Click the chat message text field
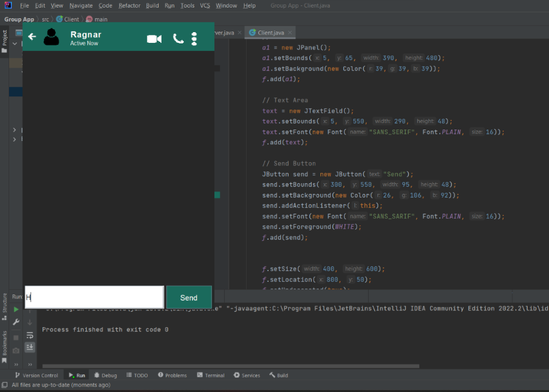The image size is (549, 392). tap(94, 297)
